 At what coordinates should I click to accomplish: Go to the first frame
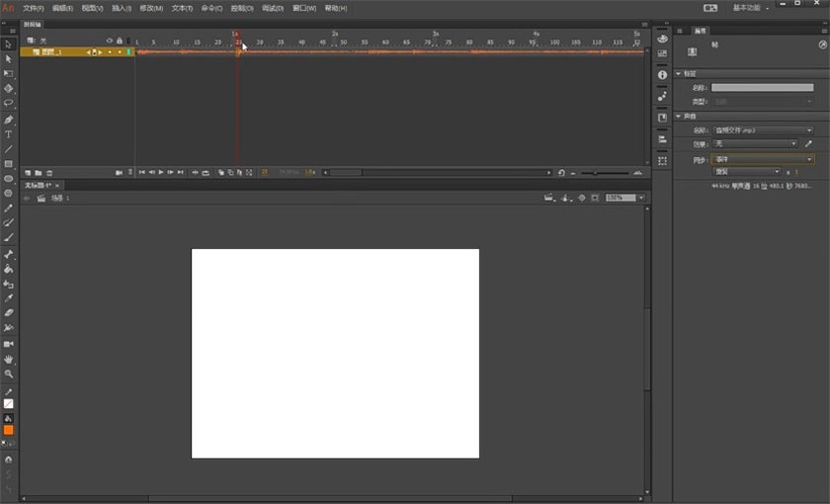pos(141,173)
